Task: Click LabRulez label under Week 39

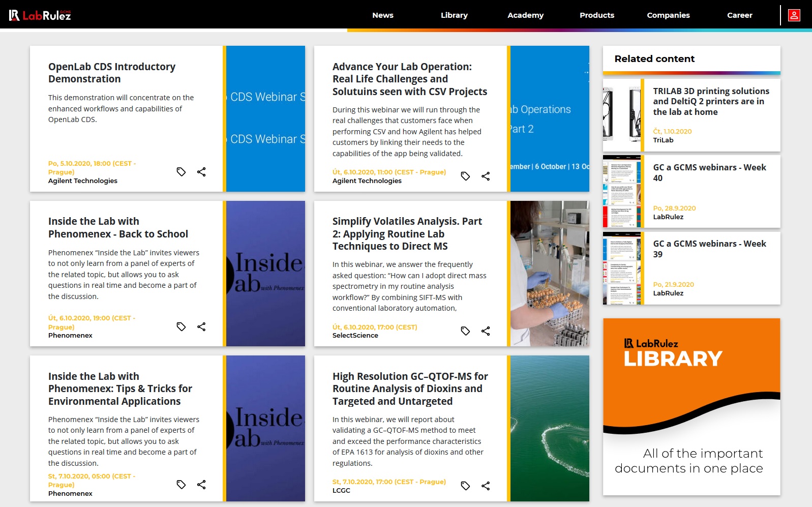Action: tap(668, 293)
